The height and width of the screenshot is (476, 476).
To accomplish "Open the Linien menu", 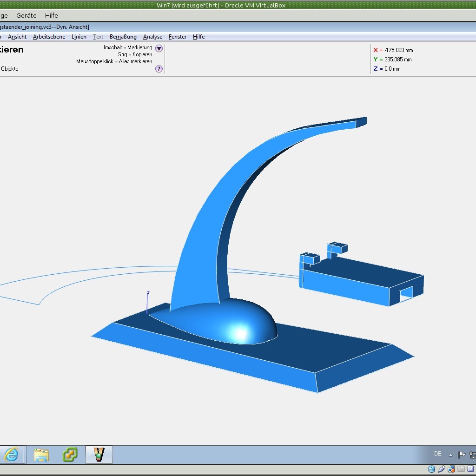I will pos(79,37).
